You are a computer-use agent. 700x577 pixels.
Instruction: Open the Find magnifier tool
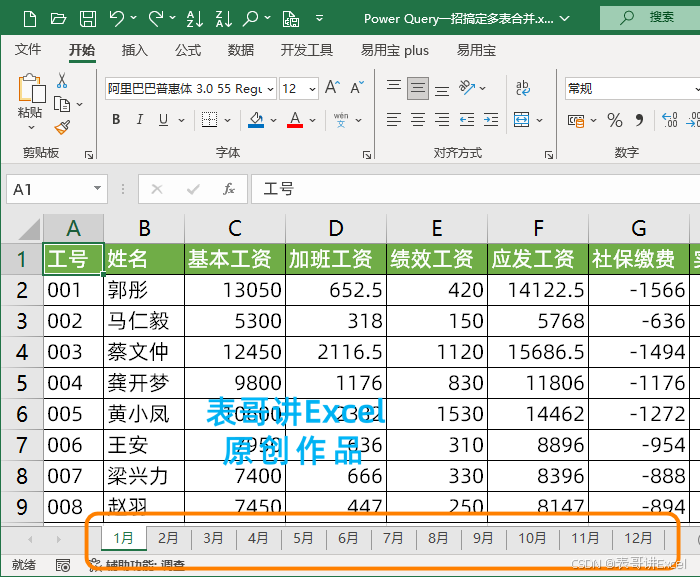[251, 19]
